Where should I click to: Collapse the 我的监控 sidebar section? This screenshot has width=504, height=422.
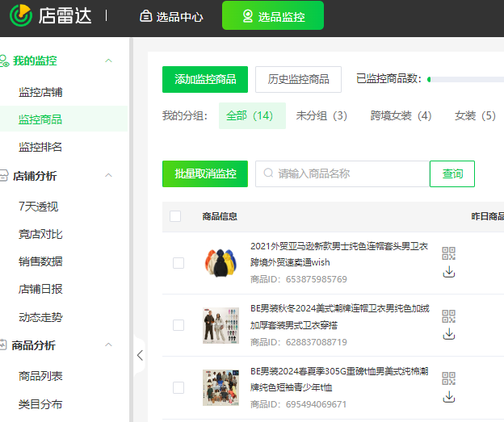point(108,61)
